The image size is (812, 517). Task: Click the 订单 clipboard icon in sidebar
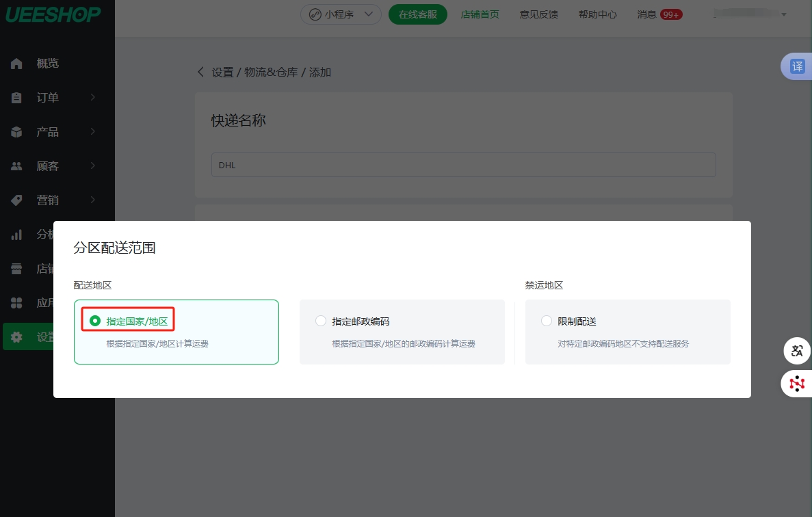tap(17, 98)
